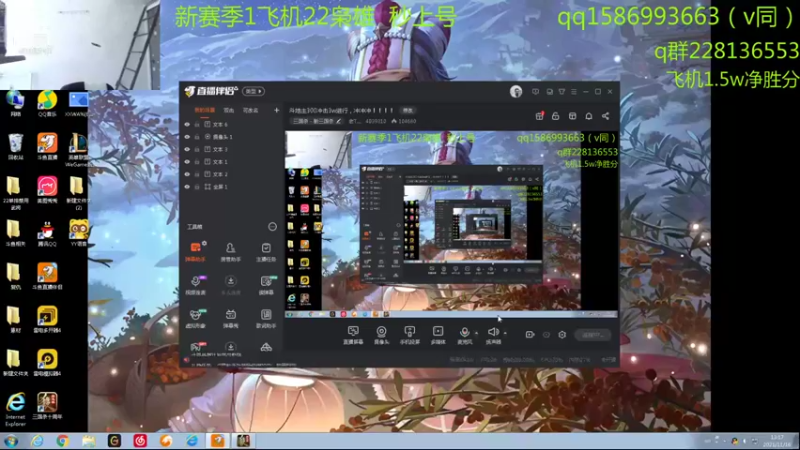
Task: Hide the 文本 1 layer with its eye
Action: pyautogui.click(x=187, y=162)
